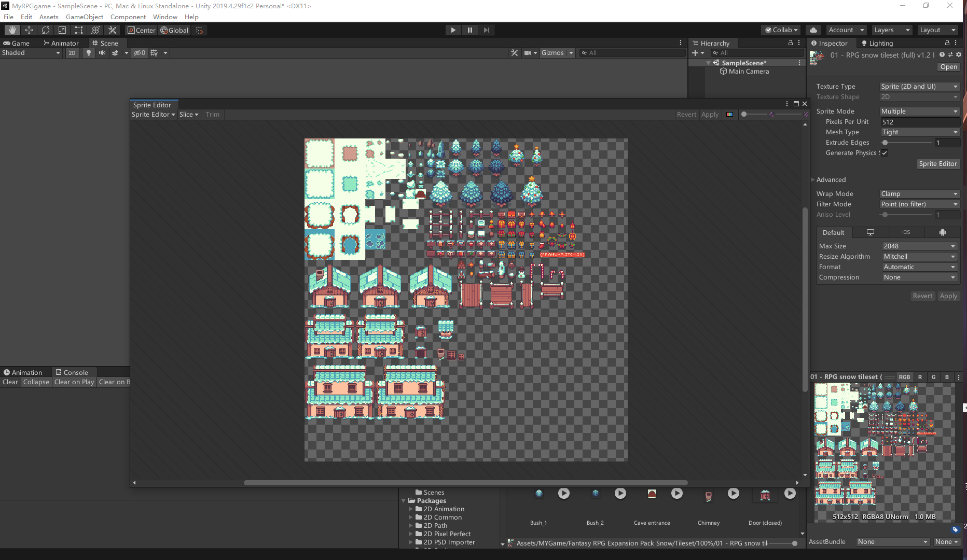This screenshot has height=560, width=967.
Task: Enable Generate Physics Shape checkbox
Action: tap(885, 153)
